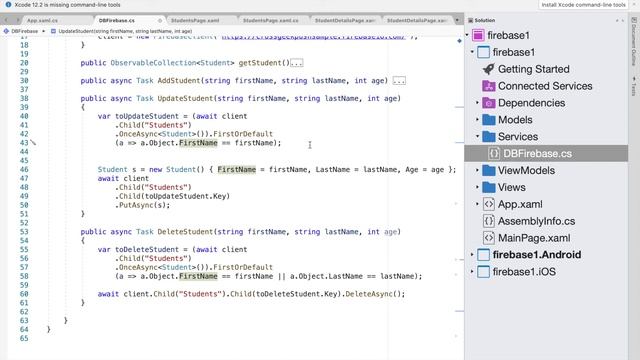The width and height of the screenshot is (640, 360).
Task: Expand the ViewModels folder arrow
Action: click(477, 170)
